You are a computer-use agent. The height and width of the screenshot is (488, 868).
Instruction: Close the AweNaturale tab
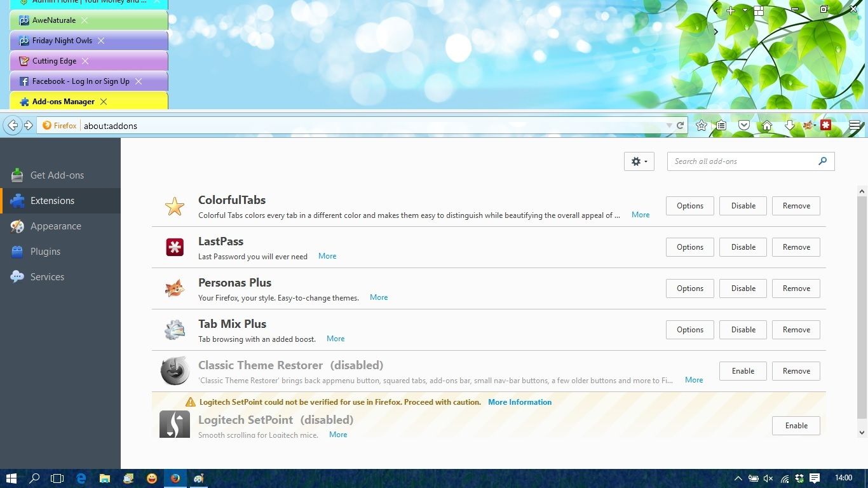coord(85,20)
